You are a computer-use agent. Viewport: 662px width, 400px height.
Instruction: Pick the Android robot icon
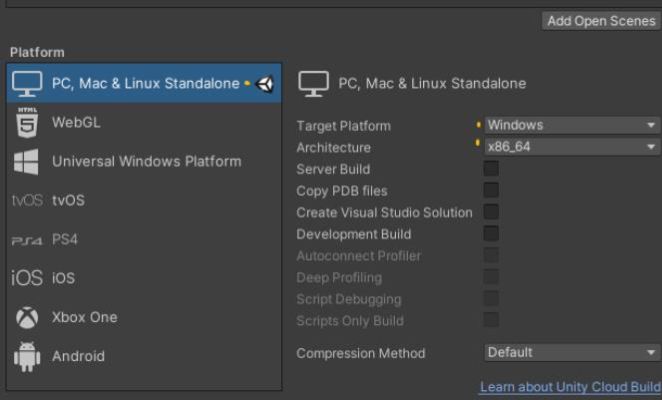pyautogui.click(x=27, y=357)
